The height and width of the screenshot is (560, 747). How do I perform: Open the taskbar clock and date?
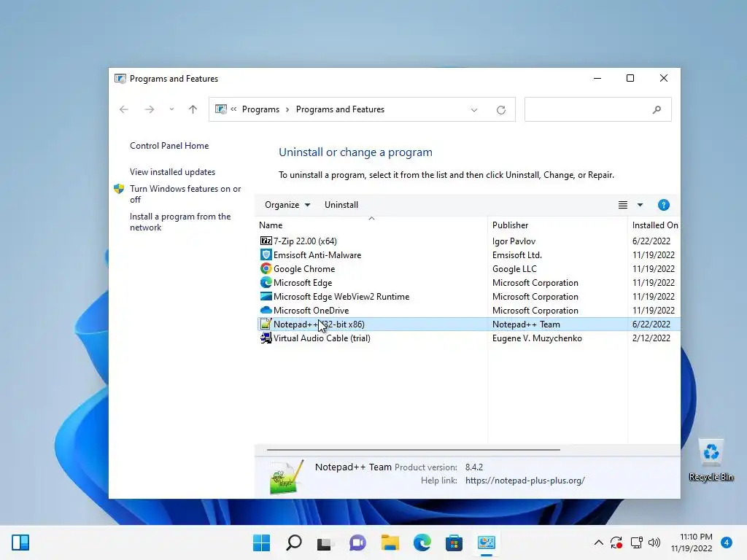pos(692,542)
